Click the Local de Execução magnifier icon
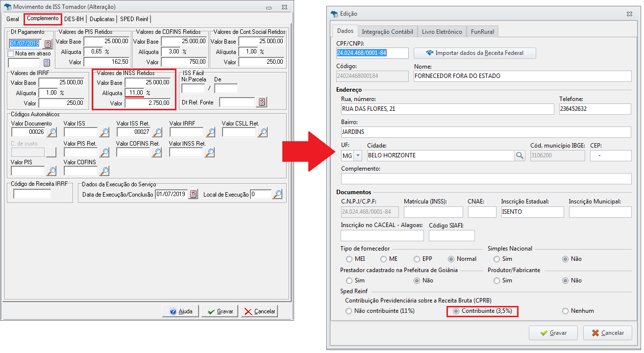Viewport: 644px width, 353px height. pos(277,194)
